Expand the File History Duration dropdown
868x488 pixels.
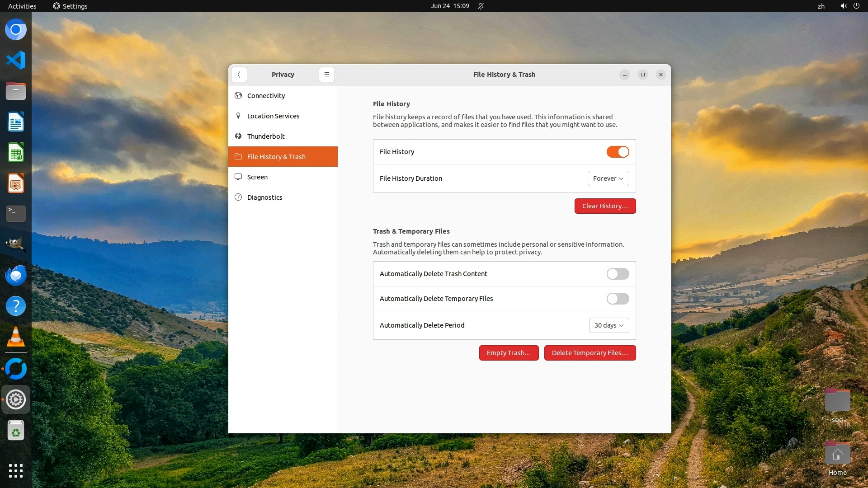pos(608,178)
